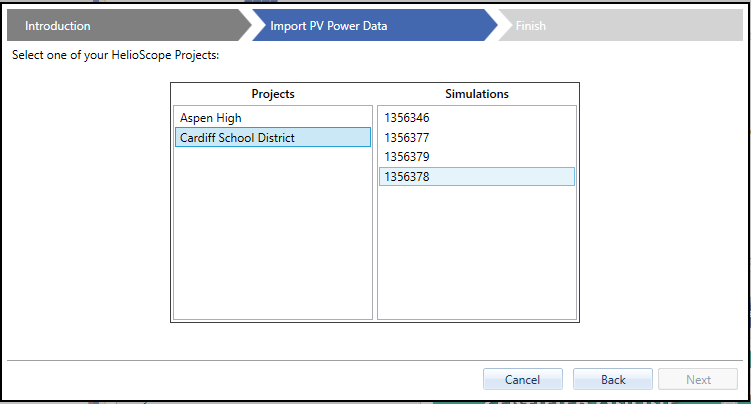Screen dimensions: 751x404
Task: Select simulation 1356379
Action: (406, 157)
